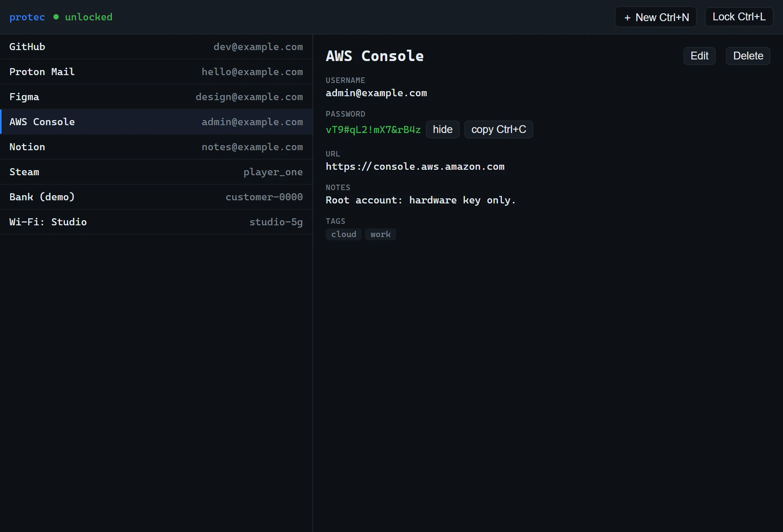
Task: Click the protec app title
Action: [x=27, y=17]
